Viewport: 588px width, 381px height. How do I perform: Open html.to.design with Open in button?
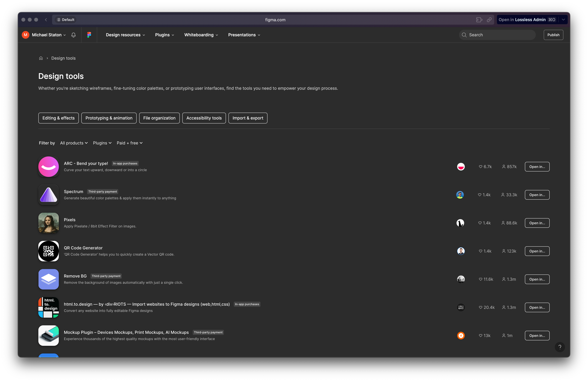pyautogui.click(x=537, y=308)
